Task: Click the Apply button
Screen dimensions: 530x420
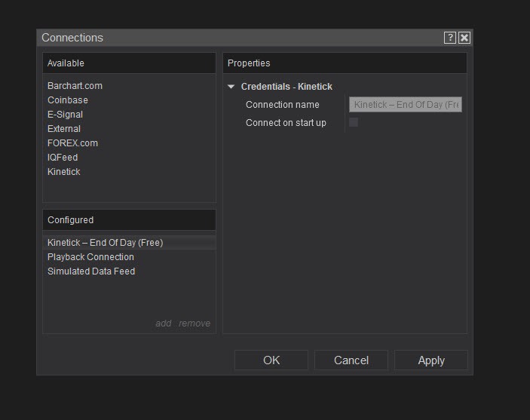Action: [x=431, y=360]
